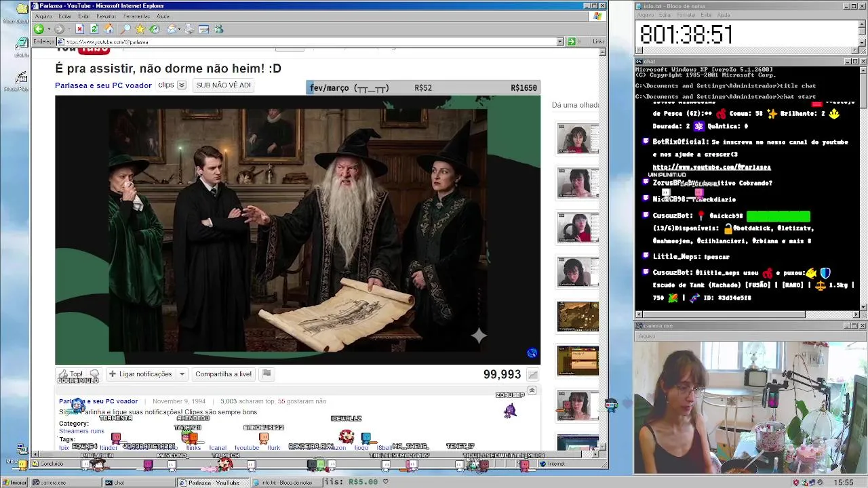Viewport: 868px width, 488px height.
Task: Click the Messenger icon in IE toolbar
Action: point(218,29)
